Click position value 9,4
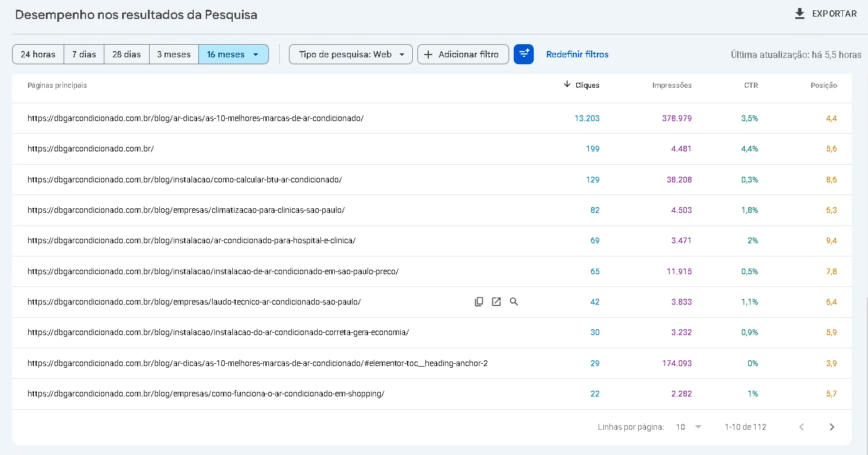868x455 pixels. coord(832,240)
